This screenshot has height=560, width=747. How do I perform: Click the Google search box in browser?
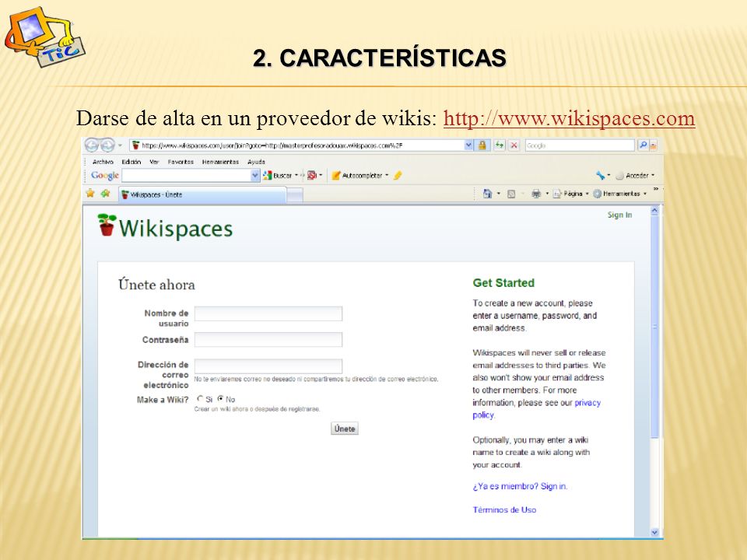click(x=580, y=145)
